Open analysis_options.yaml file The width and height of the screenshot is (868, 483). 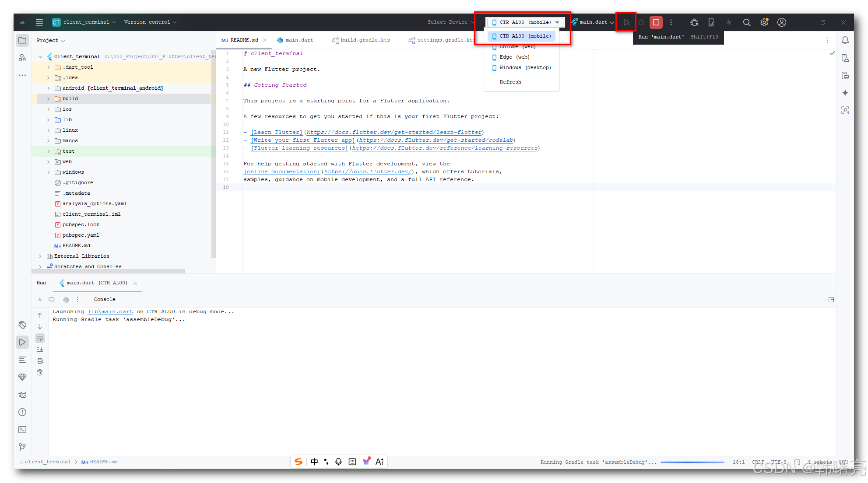tap(94, 204)
